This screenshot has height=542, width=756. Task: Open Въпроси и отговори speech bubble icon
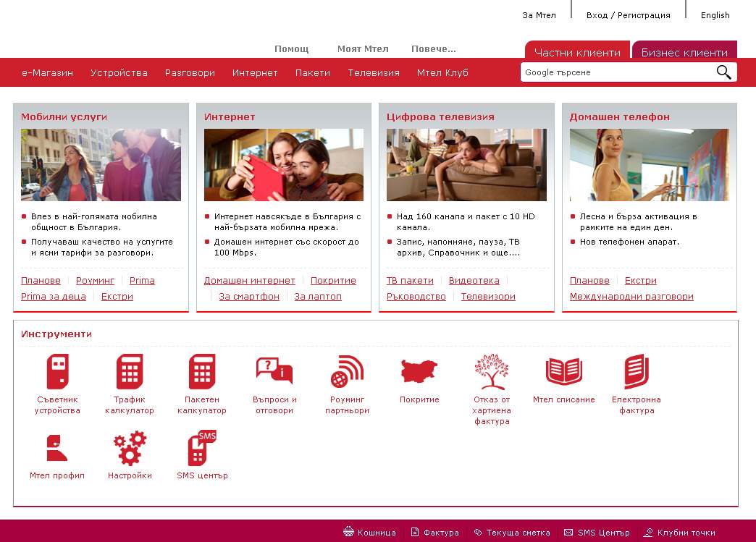click(x=274, y=371)
